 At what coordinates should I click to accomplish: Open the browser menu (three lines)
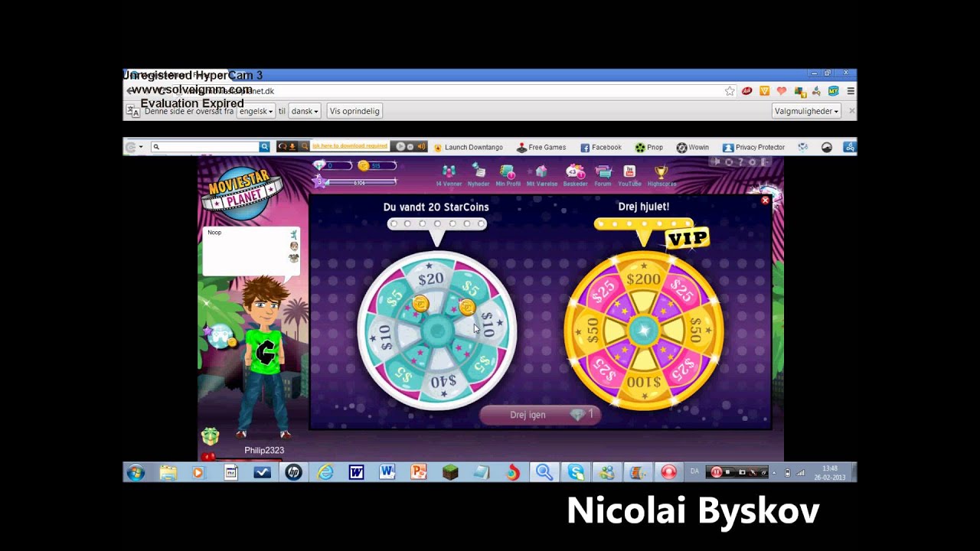tap(851, 91)
